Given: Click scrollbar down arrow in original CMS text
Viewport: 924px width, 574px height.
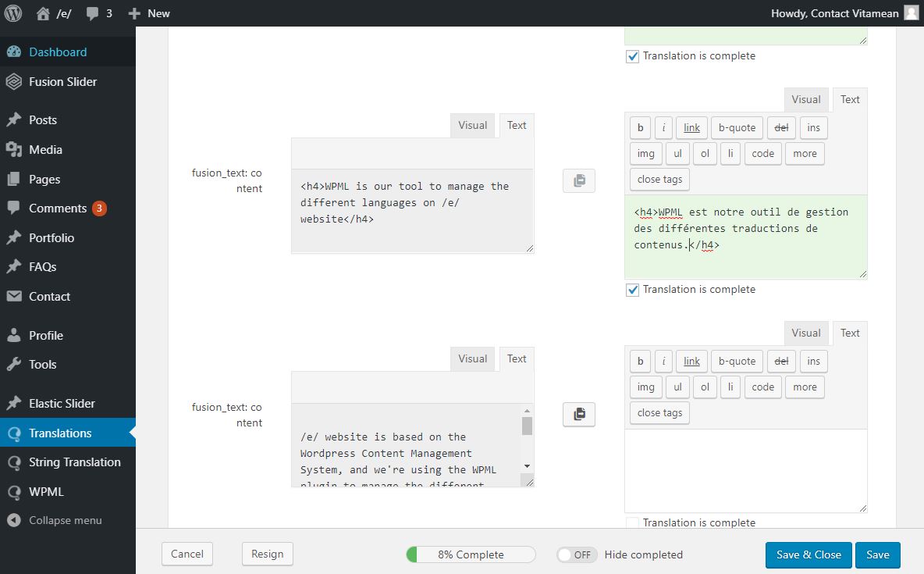Looking at the screenshot, I should (527, 466).
